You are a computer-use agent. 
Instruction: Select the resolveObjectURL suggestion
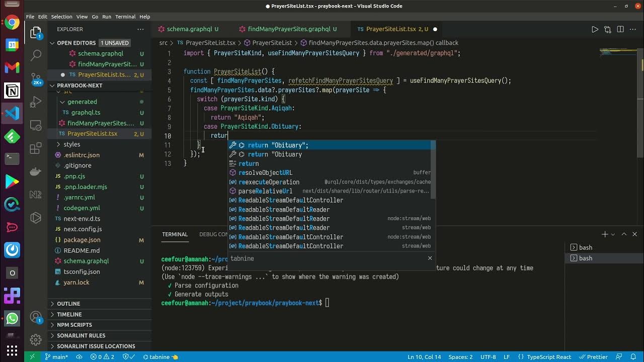click(x=332, y=172)
